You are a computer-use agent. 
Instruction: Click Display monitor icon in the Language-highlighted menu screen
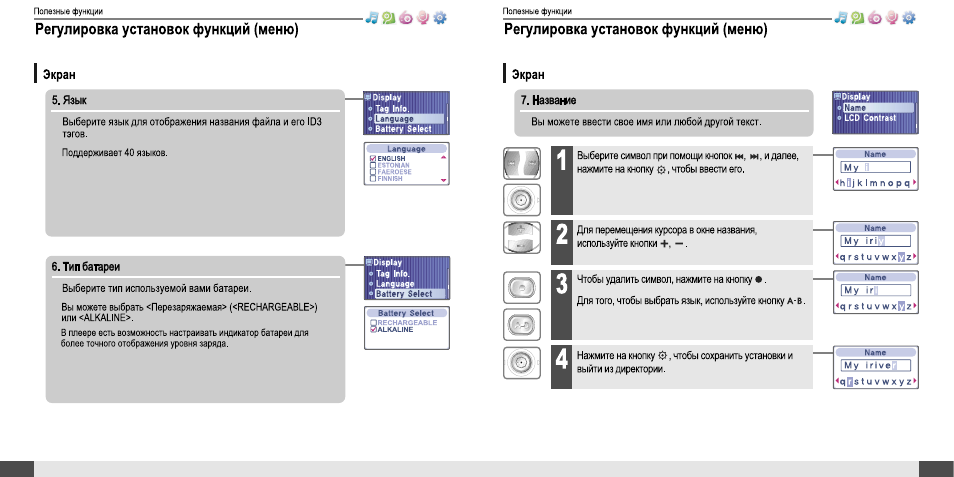[367, 97]
